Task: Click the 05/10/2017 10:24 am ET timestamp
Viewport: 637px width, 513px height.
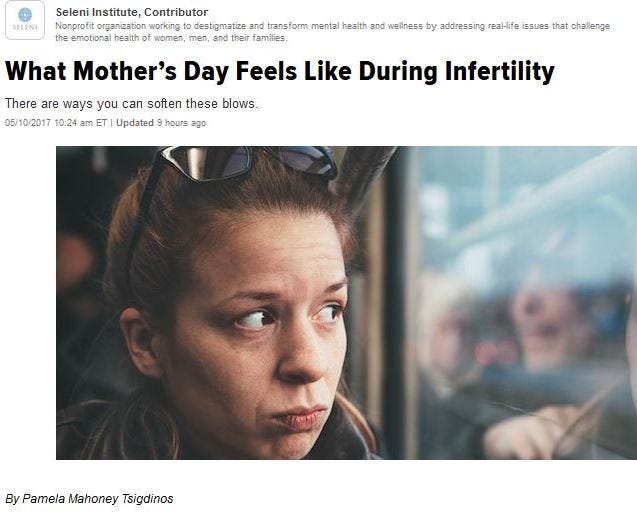Action: pos(56,123)
